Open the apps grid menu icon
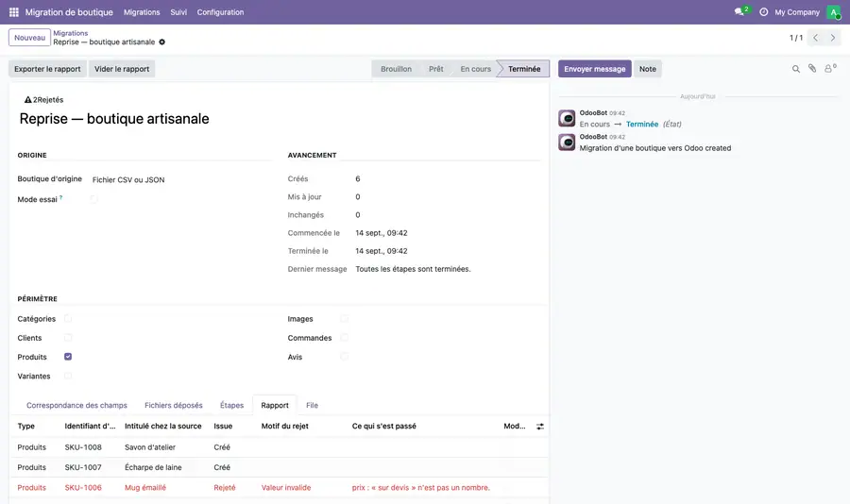This screenshot has height=504, width=850. coord(14,12)
